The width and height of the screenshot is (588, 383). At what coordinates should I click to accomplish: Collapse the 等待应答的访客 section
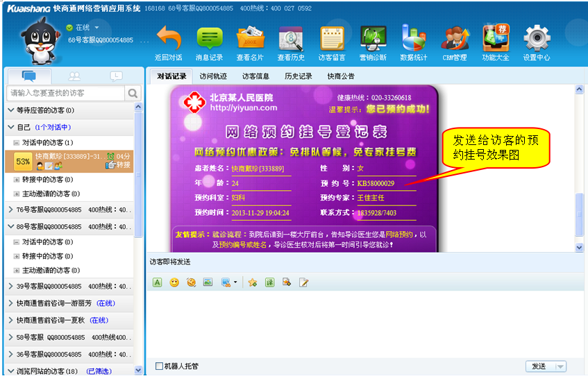click(10, 110)
